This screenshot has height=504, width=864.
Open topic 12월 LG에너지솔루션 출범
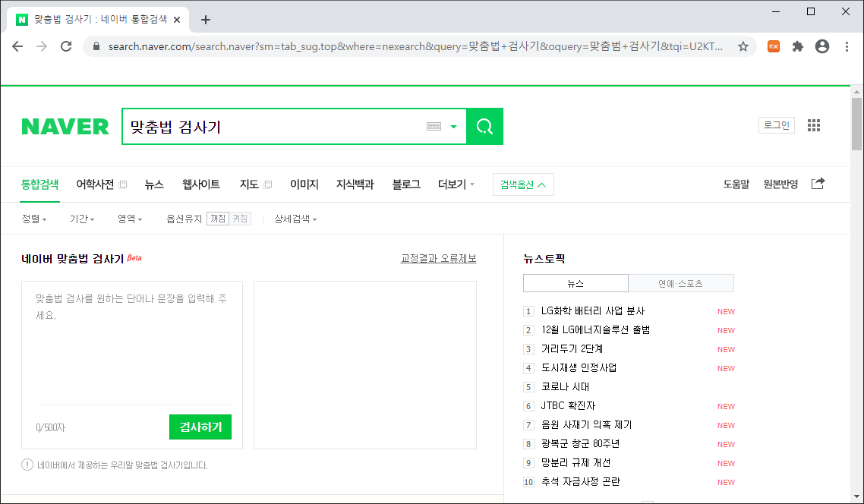[x=596, y=330]
